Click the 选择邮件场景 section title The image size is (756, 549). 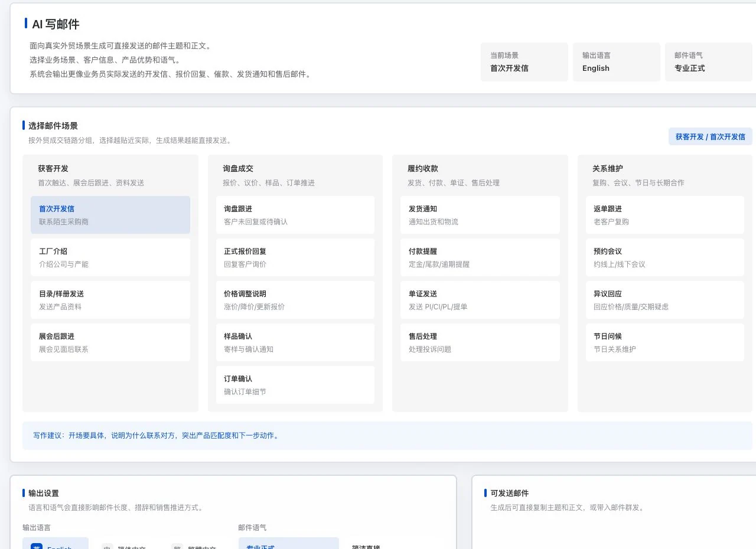[x=53, y=126]
